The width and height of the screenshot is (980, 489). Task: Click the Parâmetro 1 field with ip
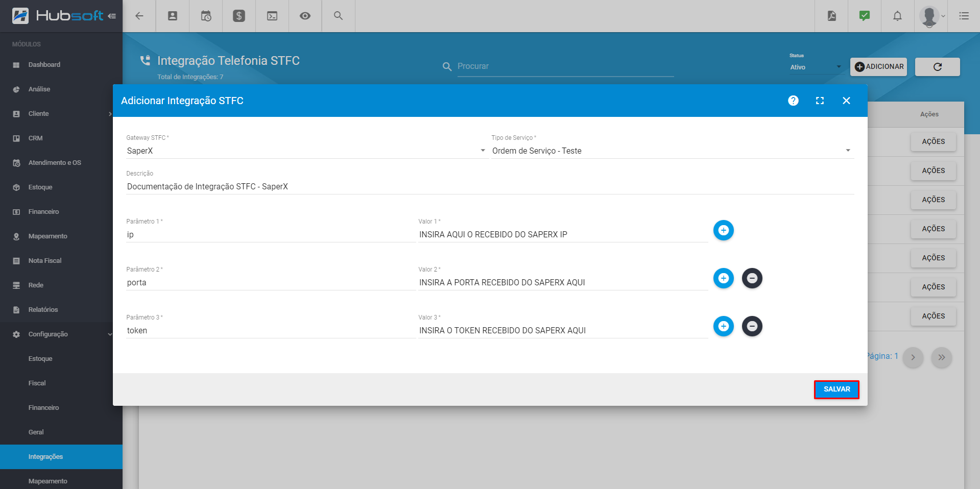(271, 235)
